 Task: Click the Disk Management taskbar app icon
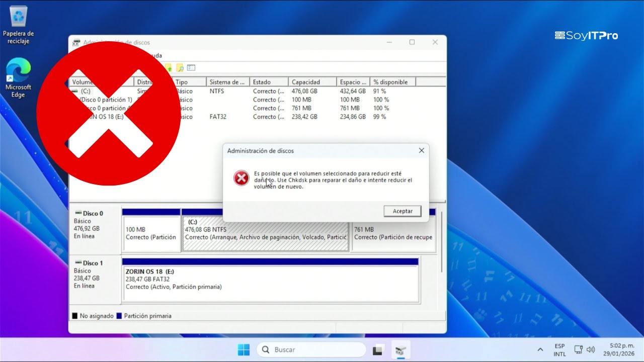[401, 349]
